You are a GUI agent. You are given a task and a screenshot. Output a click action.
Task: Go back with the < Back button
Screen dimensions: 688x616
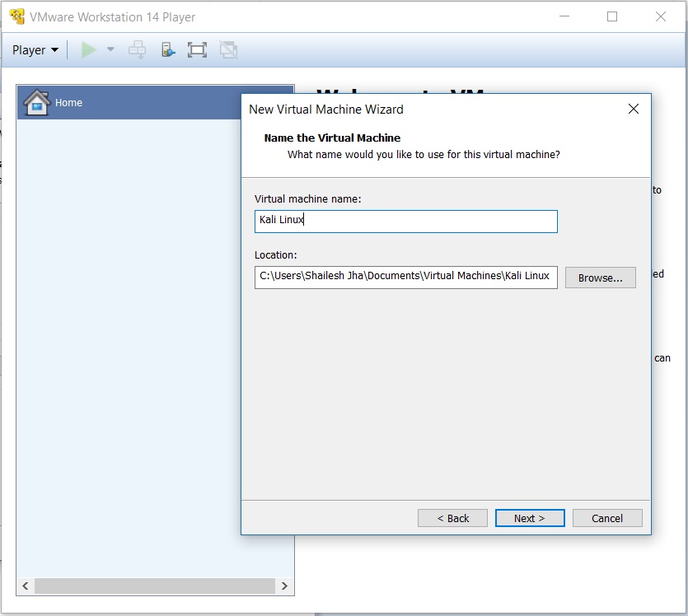(452, 518)
